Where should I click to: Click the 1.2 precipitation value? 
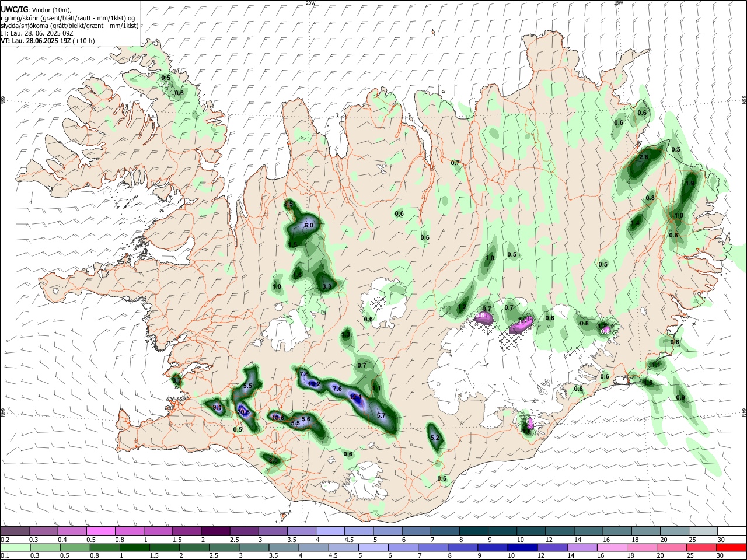tap(462, 307)
